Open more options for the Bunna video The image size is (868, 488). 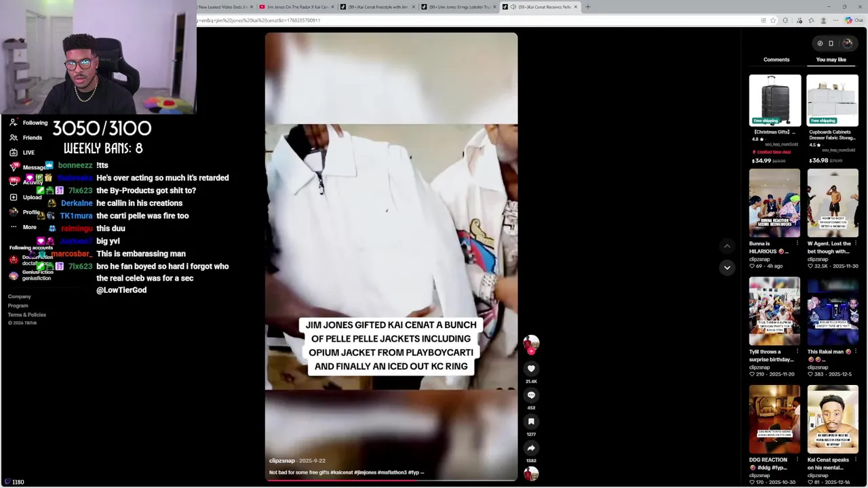click(797, 243)
